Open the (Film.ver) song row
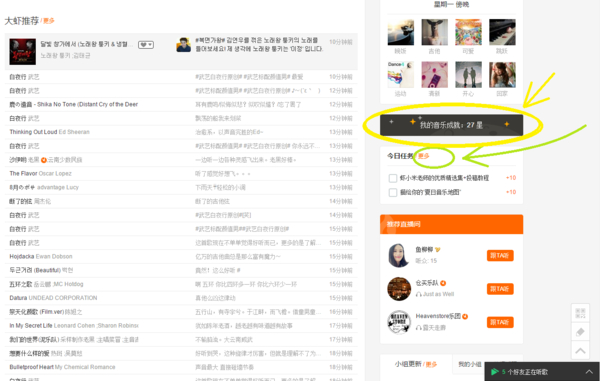 [46, 312]
